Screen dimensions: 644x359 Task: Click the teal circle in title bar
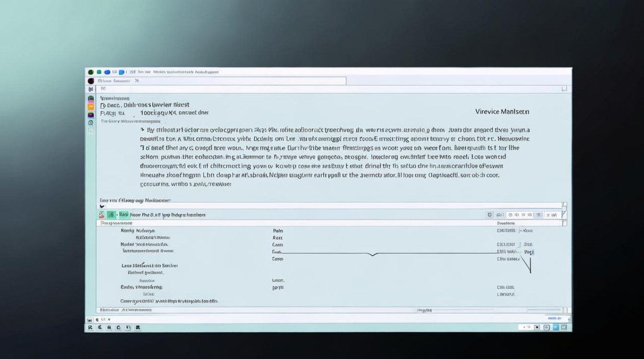[x=99, y=72]
